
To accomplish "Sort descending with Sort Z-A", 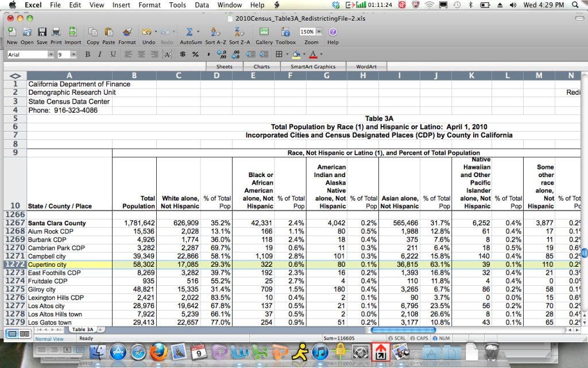I will point(239,32).
